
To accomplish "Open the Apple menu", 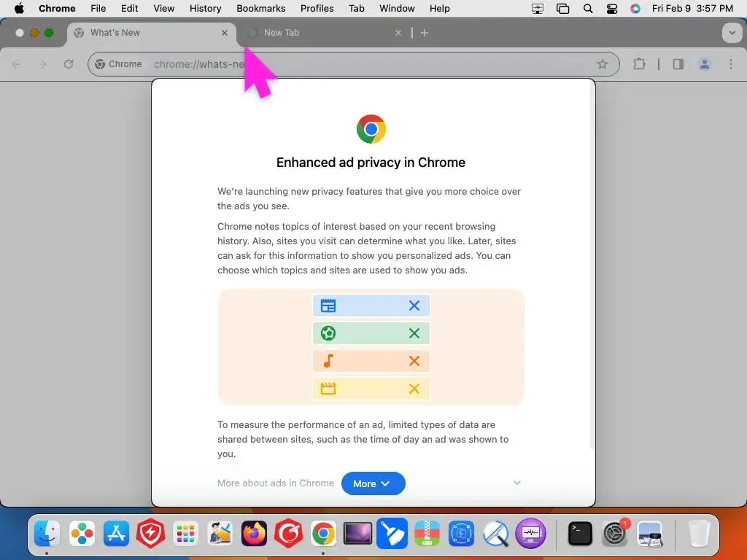I will [19, 9].
